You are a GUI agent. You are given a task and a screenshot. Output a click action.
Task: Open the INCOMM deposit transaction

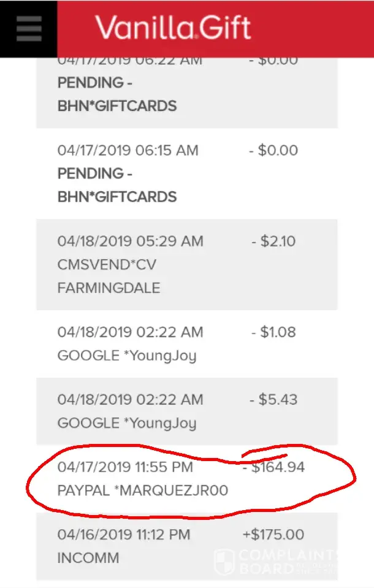88,558
